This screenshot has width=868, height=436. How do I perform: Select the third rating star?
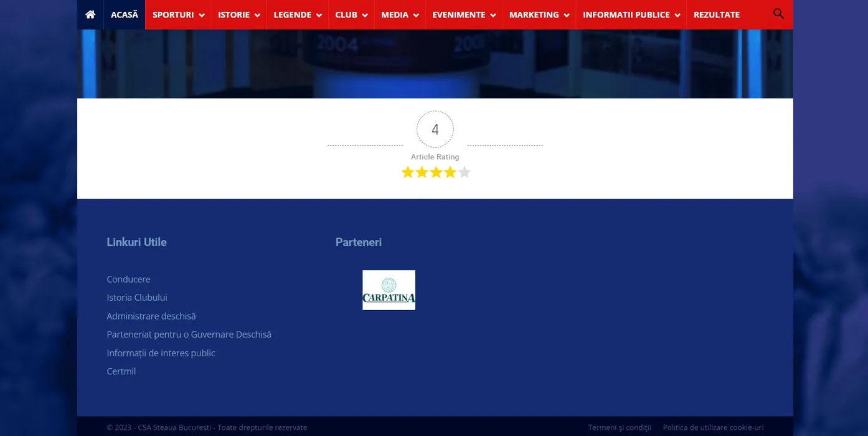(436, 173)
